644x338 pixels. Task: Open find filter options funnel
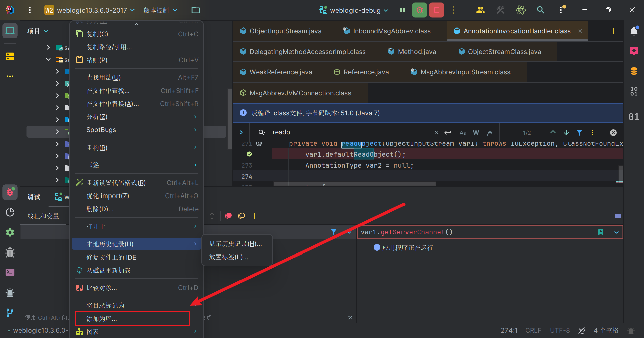click(x=579, y=133)
